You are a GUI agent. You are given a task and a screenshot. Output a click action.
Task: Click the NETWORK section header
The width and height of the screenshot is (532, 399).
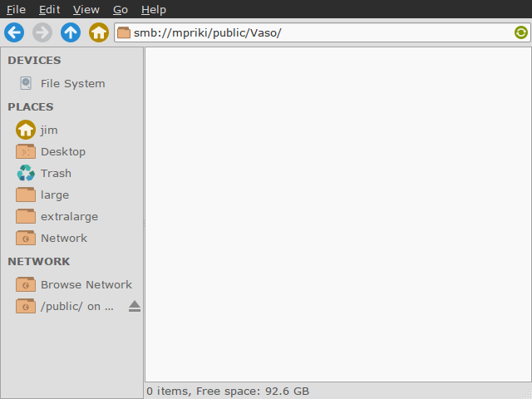pyautogui.click(x=39, y=261)
